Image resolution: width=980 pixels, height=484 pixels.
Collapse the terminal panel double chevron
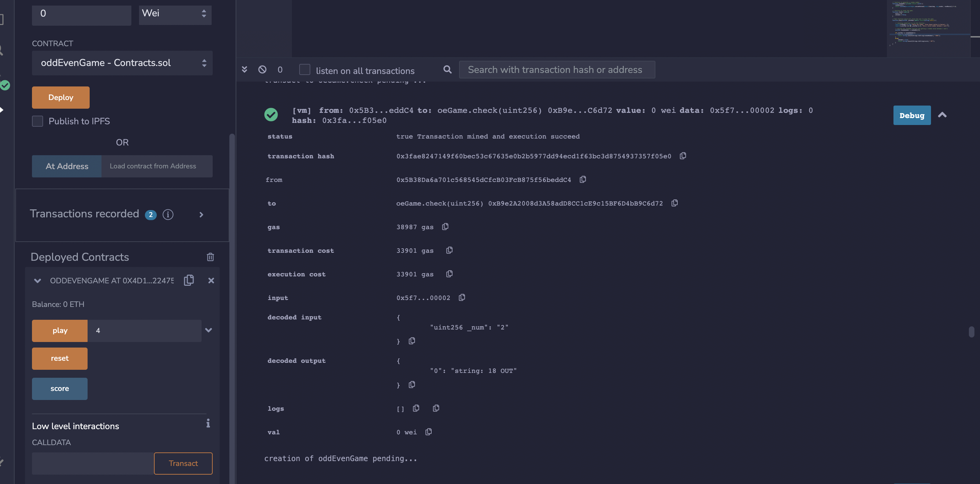point(245,69)
